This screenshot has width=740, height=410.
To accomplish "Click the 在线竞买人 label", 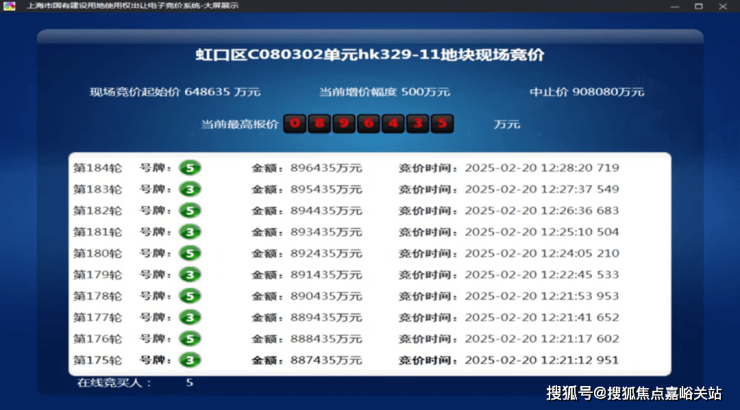I will [x=114, y=383].
